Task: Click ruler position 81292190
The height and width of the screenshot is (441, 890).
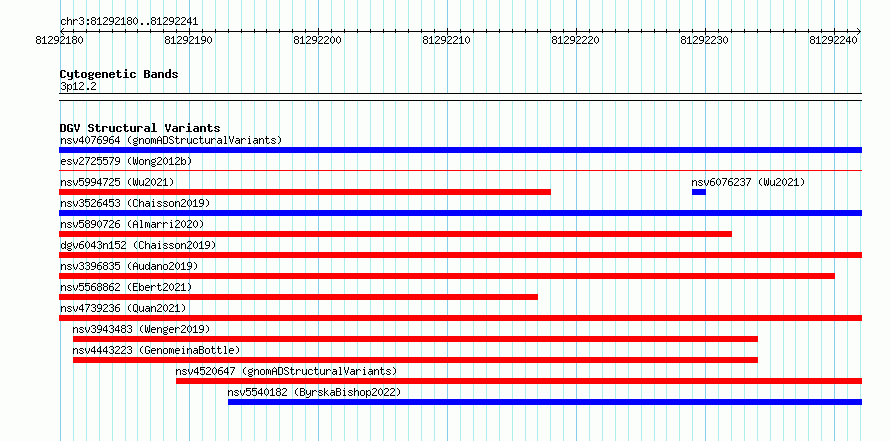Action: click(188, 40)
